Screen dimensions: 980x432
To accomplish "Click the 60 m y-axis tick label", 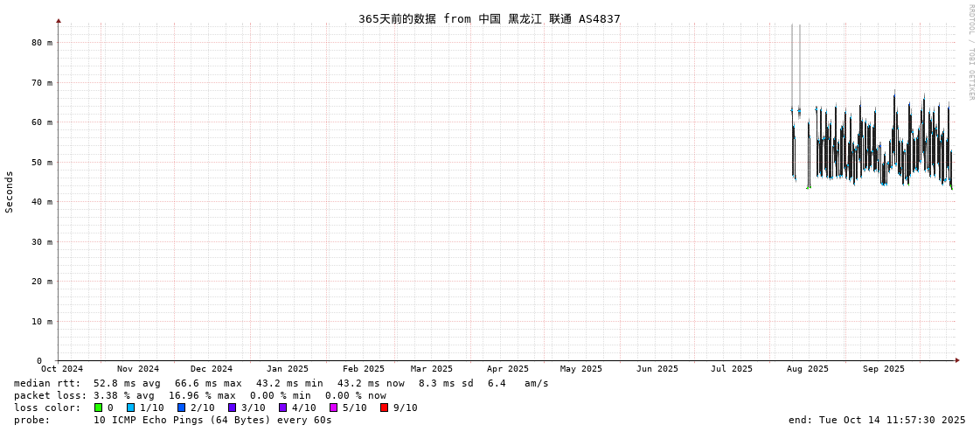I will [x=43, y=122].
